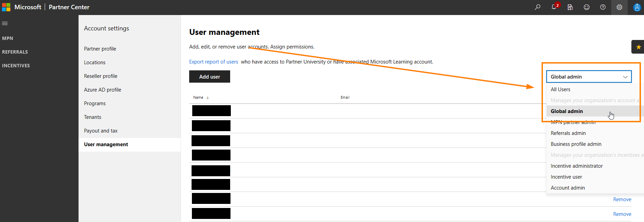Open Partner profile settings page
This screenshot has height=222, width=644.
100,49
